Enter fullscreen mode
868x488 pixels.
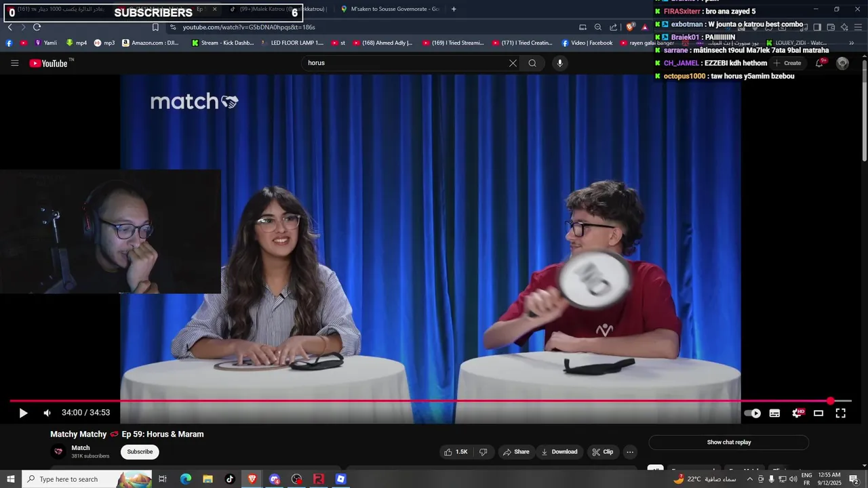(x=840, y=413)
